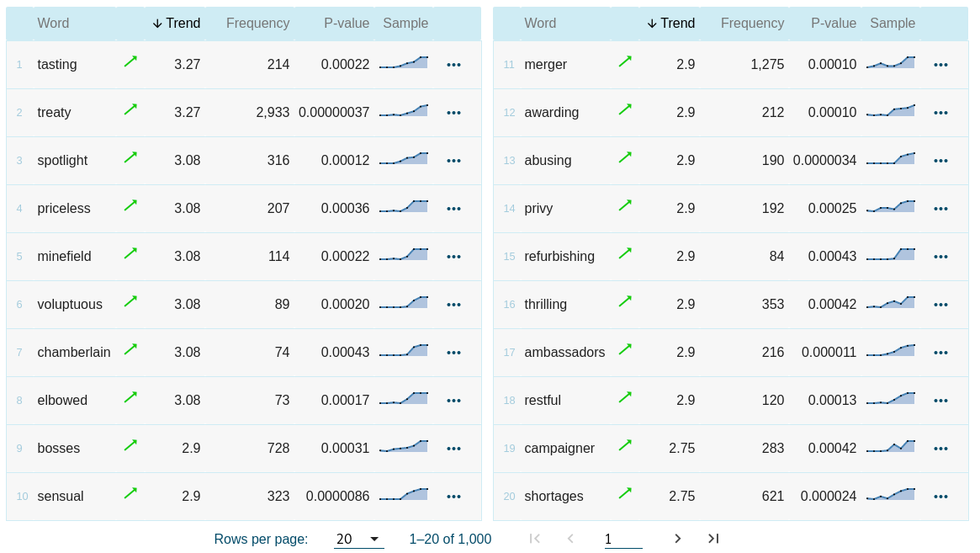Click the page number input field

point(623,539)
